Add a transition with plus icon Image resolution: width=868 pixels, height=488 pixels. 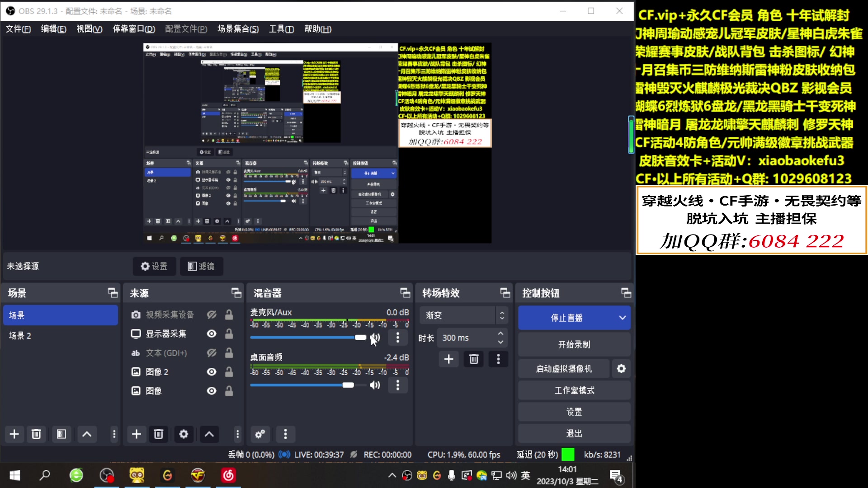[448, 359]
